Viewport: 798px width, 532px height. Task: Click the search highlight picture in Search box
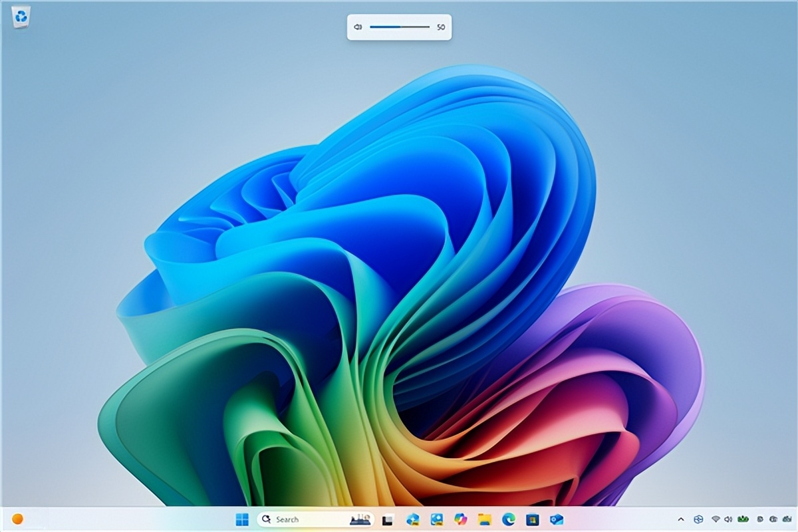[360, 519]
